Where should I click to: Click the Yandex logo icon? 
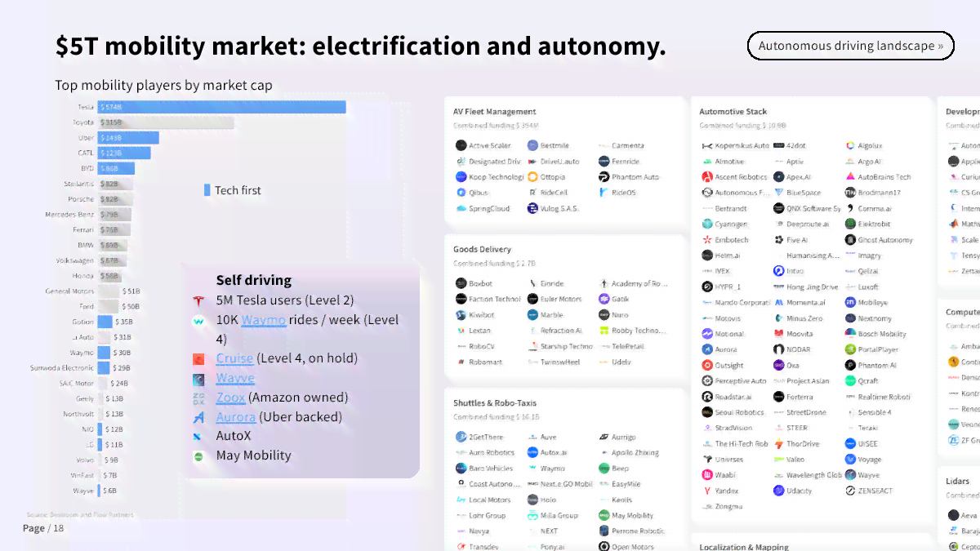[707, 491]
